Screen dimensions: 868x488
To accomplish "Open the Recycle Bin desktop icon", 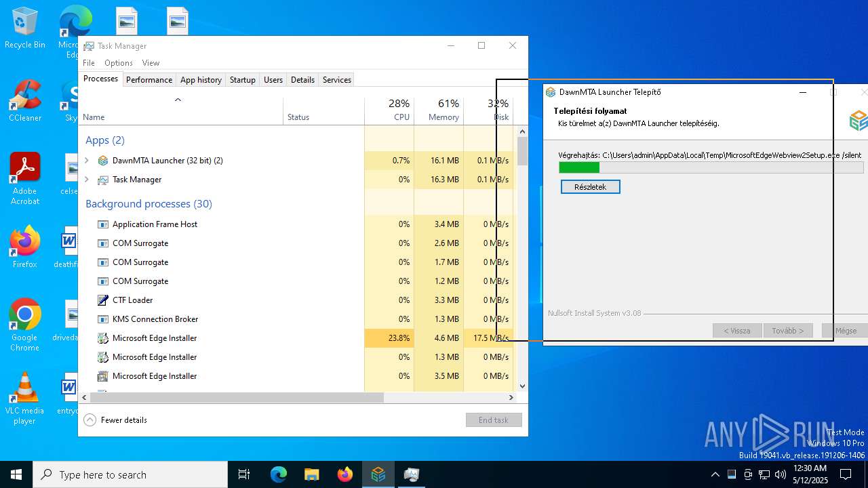I will click(x=24, y=28).
